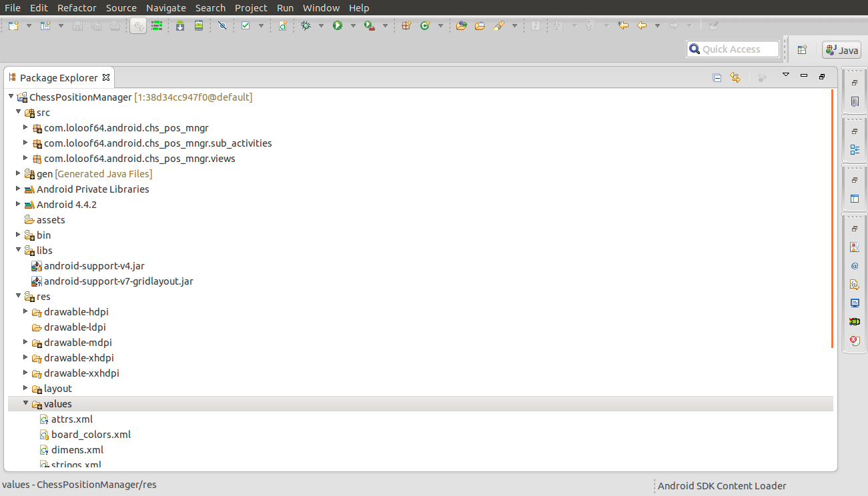Click the Search flashlight toolbar icon
The image size is (868, 496).
click(498, 26)
